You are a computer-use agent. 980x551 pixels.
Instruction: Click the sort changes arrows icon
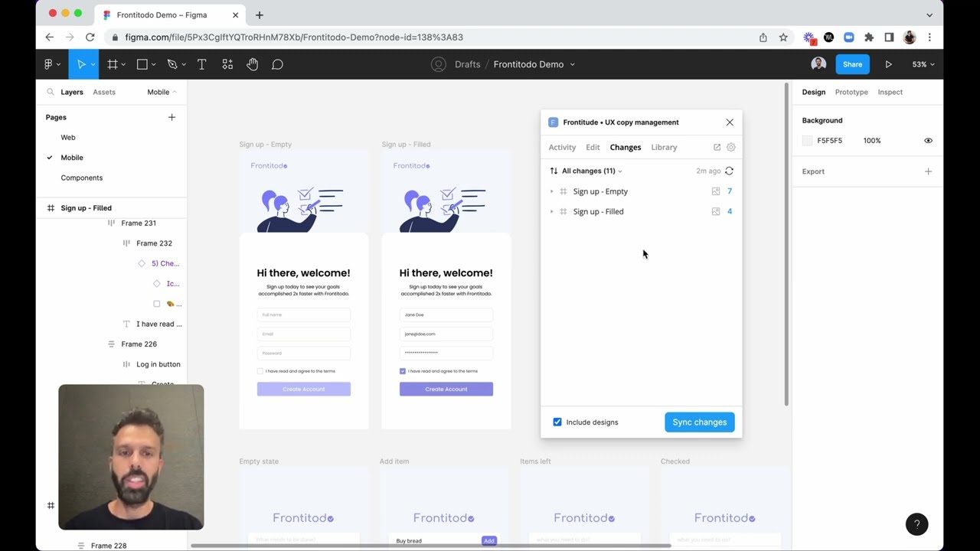554,171
